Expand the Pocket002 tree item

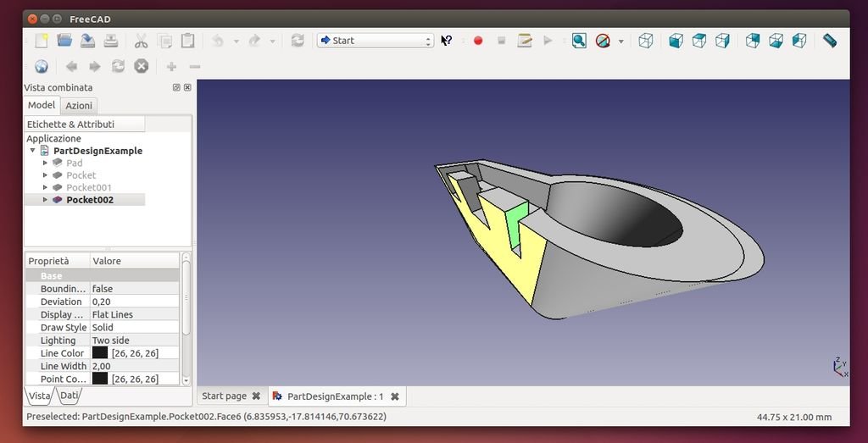(45, 200)
